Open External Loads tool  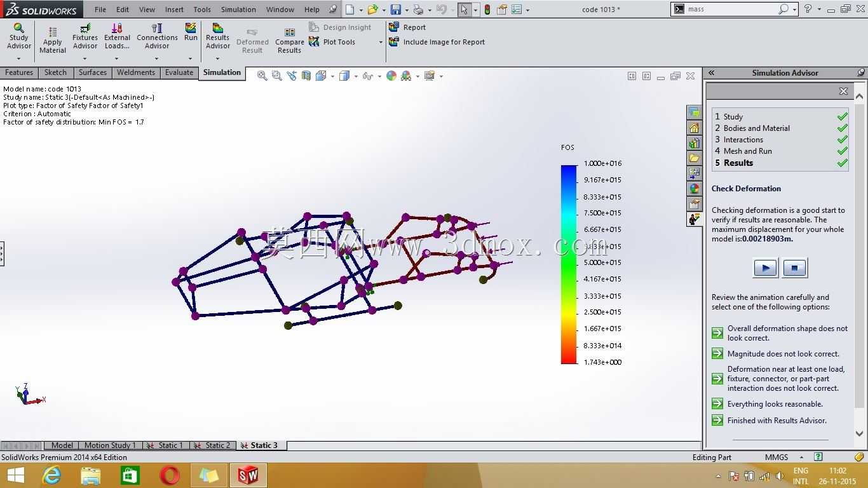pos(117,37)
